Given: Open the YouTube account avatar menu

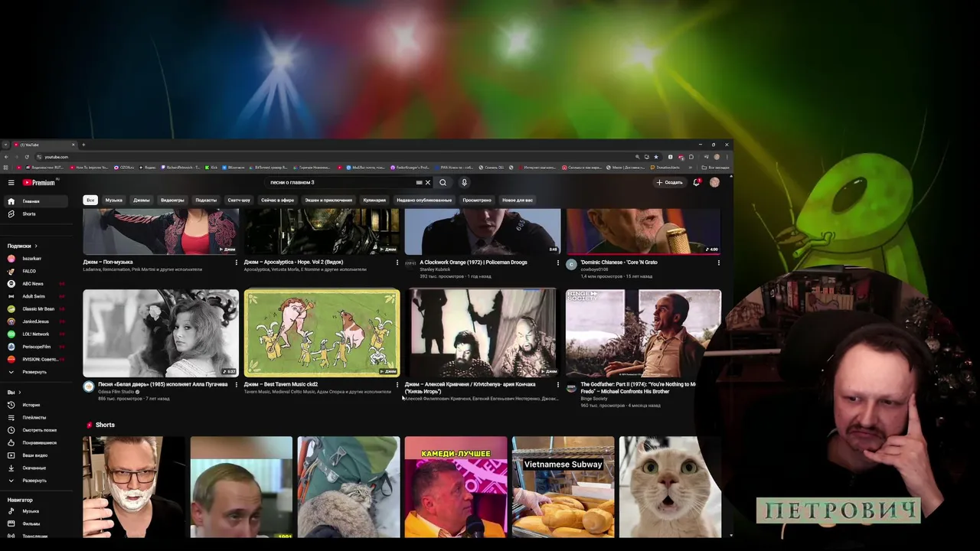Looking at the screenshot, I should pos(714,182).
